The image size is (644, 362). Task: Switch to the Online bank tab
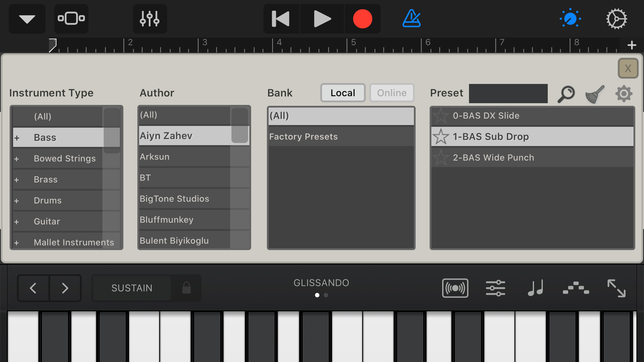pyautogui.click(x=392, y=93)
